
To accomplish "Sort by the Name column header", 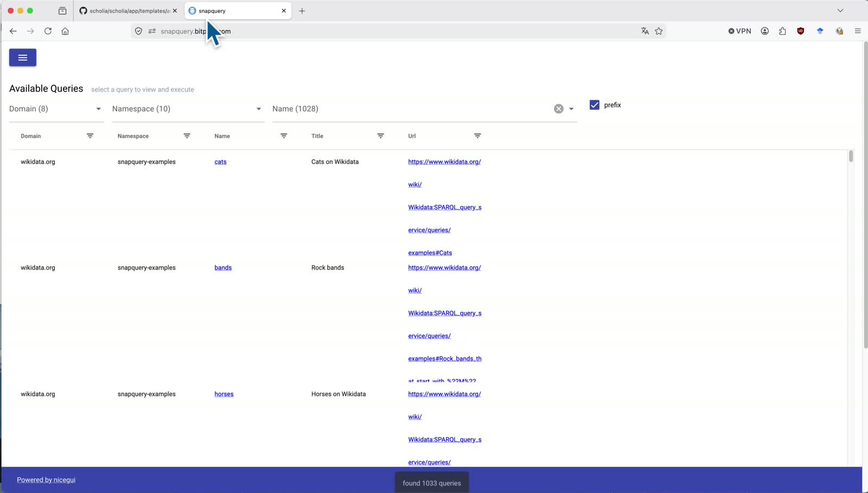I will click(222, 136).
